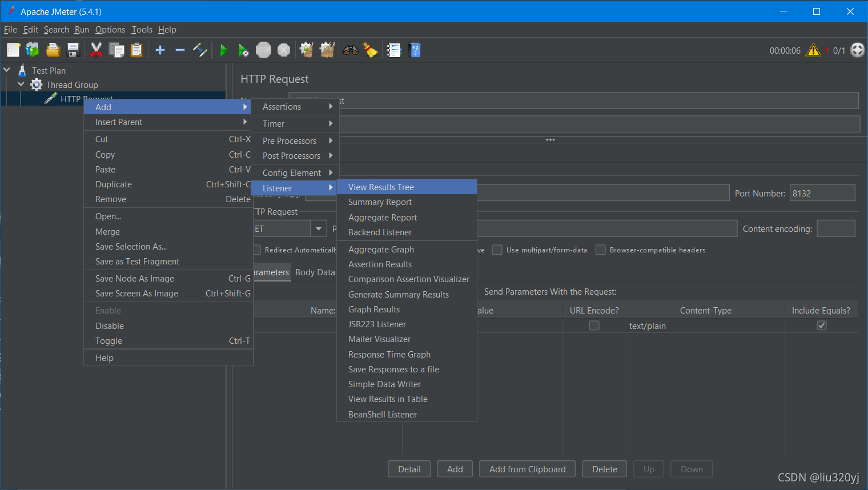Expand all nodes with the plus icon
This screenshot has width=868, height=490.
tap(160, 50)
